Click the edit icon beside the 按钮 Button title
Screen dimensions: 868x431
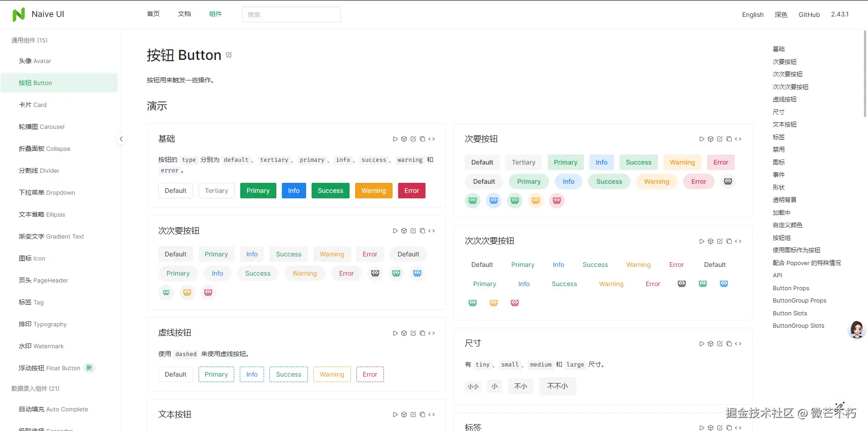[229, 55]
